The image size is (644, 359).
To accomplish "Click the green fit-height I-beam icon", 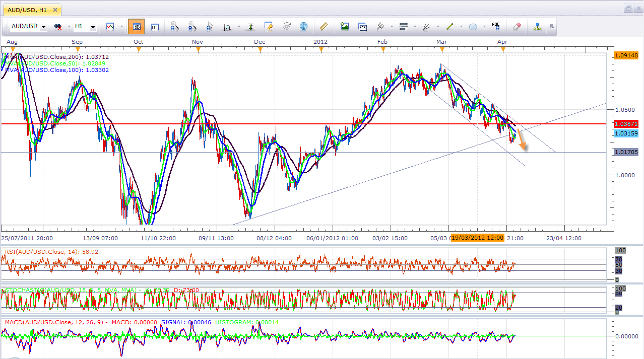I will [x=250, y=26].
